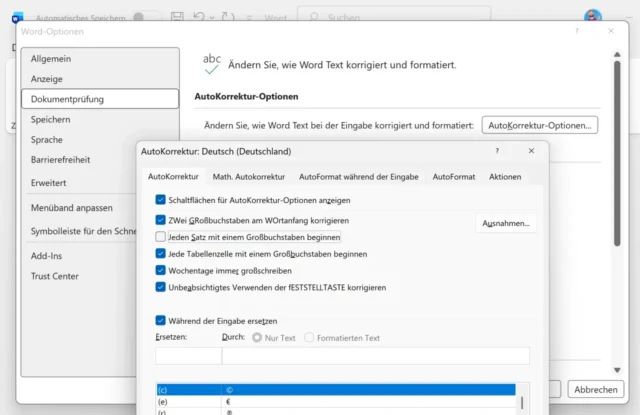Click the replacement list scrollbar thumb
640x415 pixels.
pos(522,403)
